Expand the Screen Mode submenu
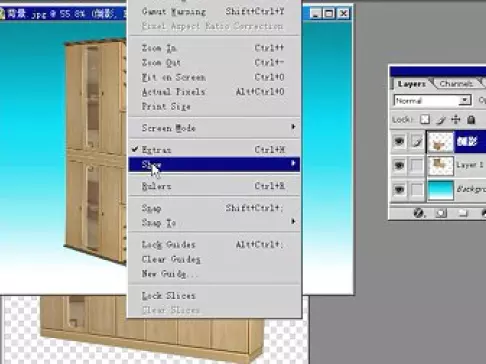The width and height of the screenshot is (486, 364). click(x=214, y=128)
